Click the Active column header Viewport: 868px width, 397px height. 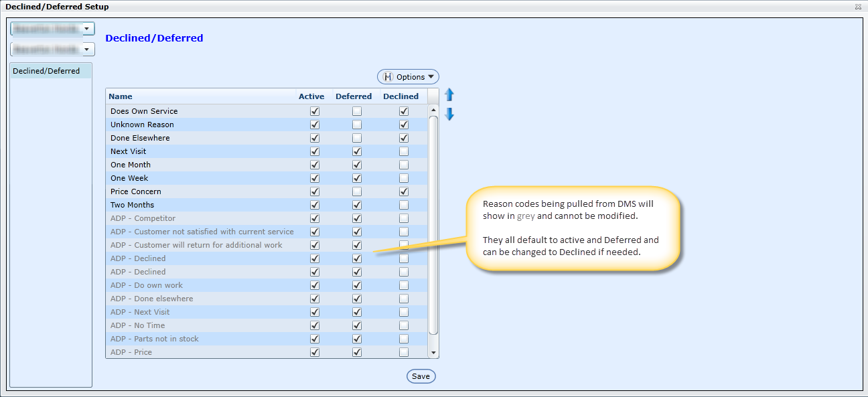[x=311, y=96]
